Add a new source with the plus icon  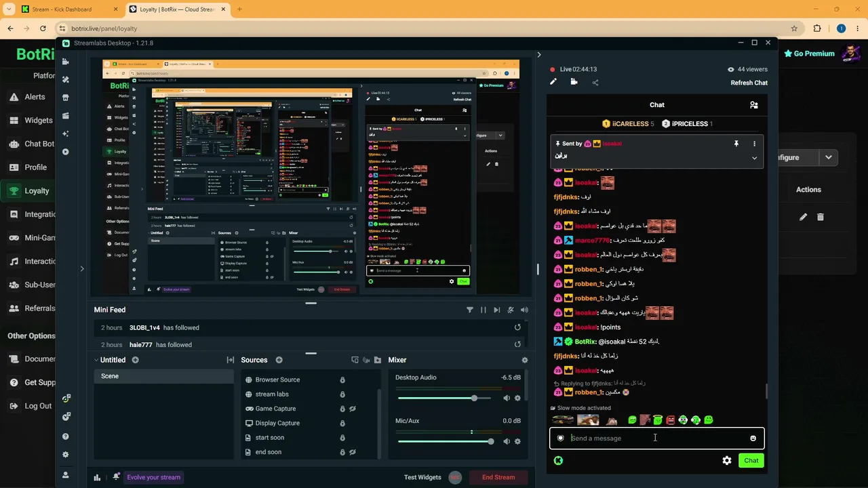tap(279, 360)
